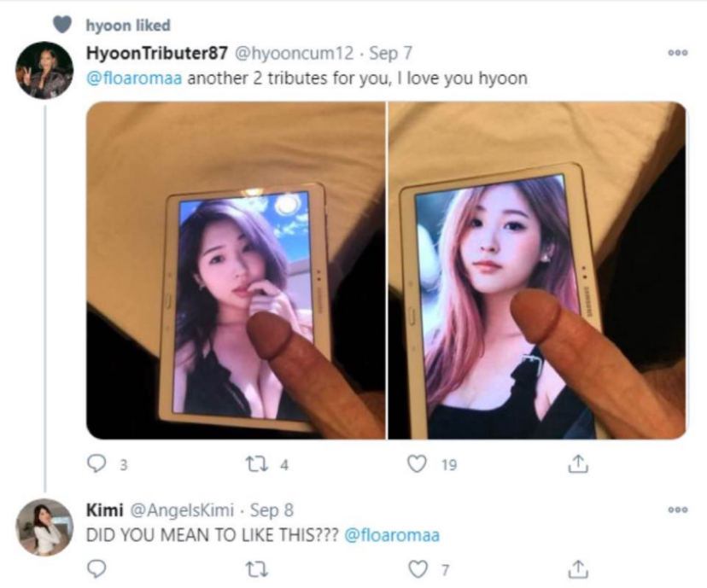Retweet the tweet with 4 retweets
Screen dimensions: 707x588
[x=255, y=464]
